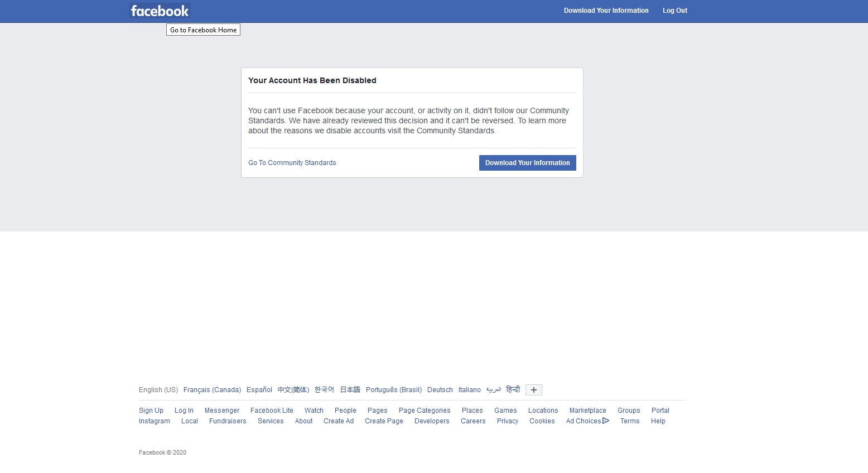This screenshot has width=868, height=473.
Task: Click the Facebook logo in the header
Action: [x=160, y=11]
